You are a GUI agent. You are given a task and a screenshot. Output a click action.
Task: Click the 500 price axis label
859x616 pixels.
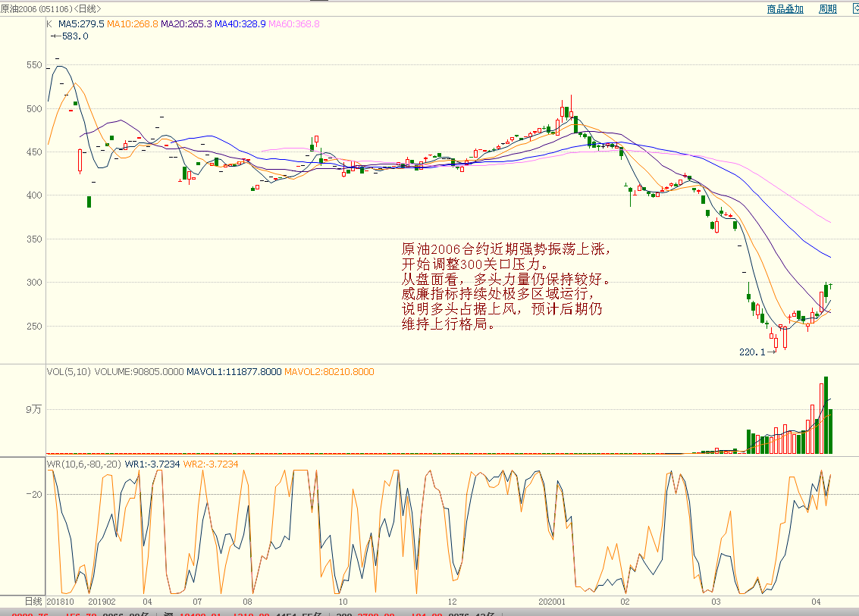(x=34, y=109)
